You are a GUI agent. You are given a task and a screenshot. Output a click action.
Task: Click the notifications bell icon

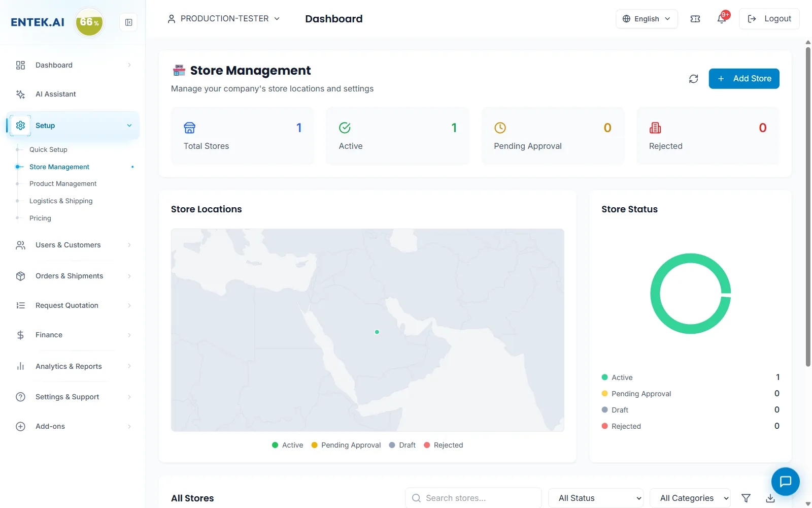pos(722,19)
